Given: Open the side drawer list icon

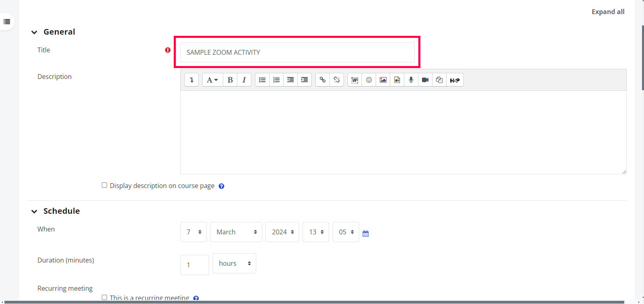Looking at the screenshot, I should 7,21.
